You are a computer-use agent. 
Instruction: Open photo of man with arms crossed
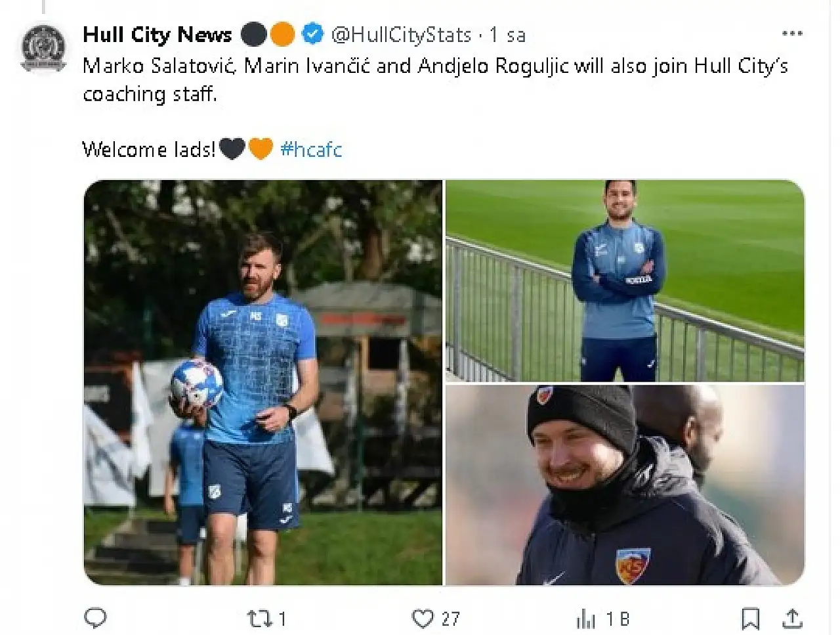[x=625, y=280]
